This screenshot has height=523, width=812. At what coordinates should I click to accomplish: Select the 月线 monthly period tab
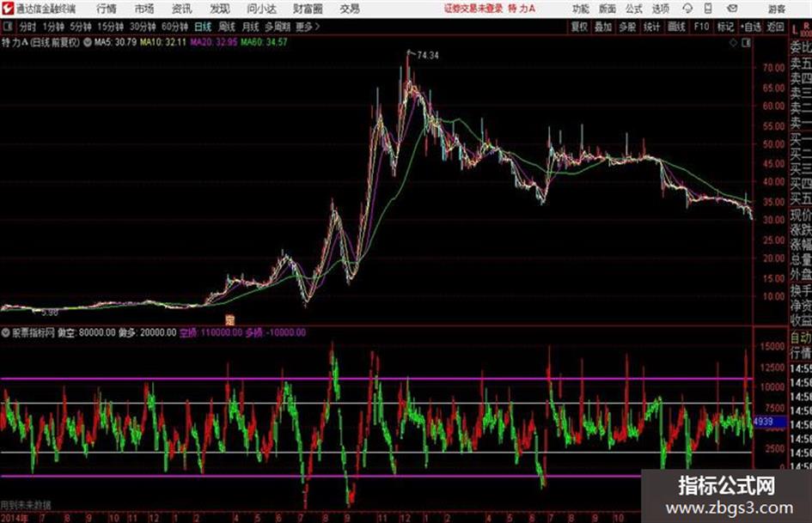click(251, 27)
